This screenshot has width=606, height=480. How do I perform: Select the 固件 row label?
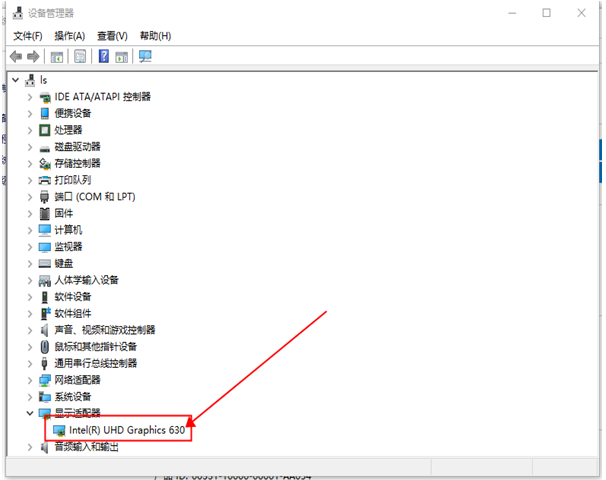[x=63, y=213]
